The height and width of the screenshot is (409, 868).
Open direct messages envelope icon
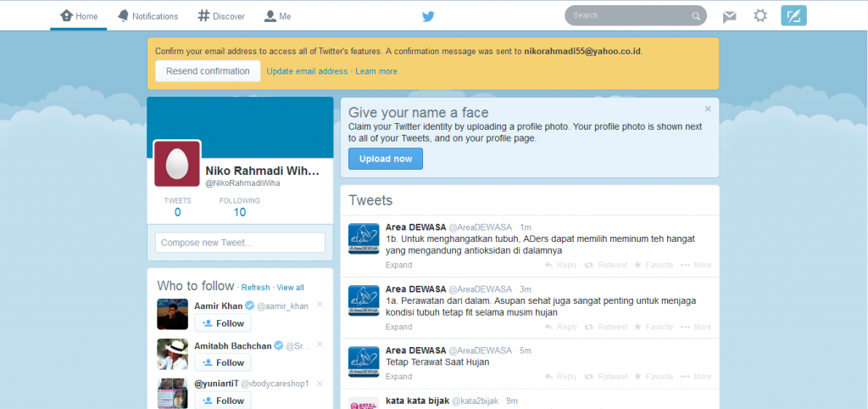729,16
